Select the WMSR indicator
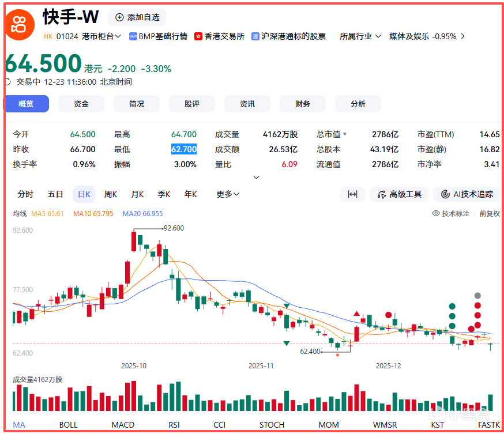The image size is (504, 434). click(385, 425)
